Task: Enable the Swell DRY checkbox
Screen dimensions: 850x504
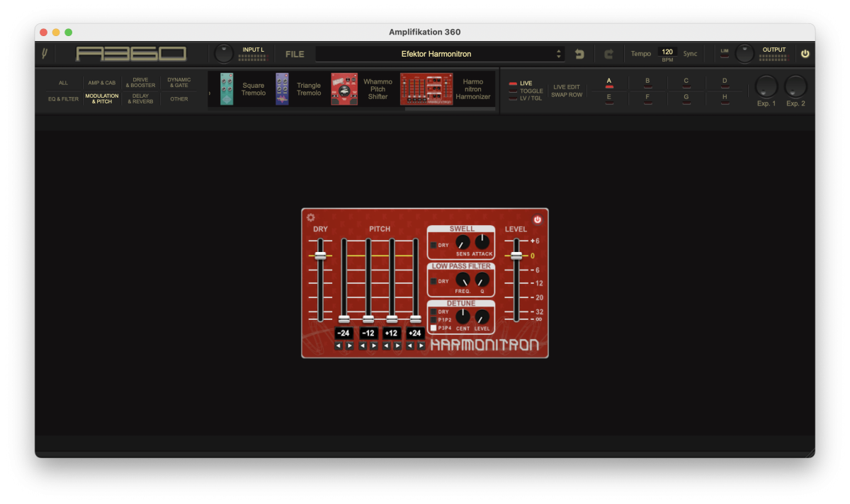Action: coord(433,245)
